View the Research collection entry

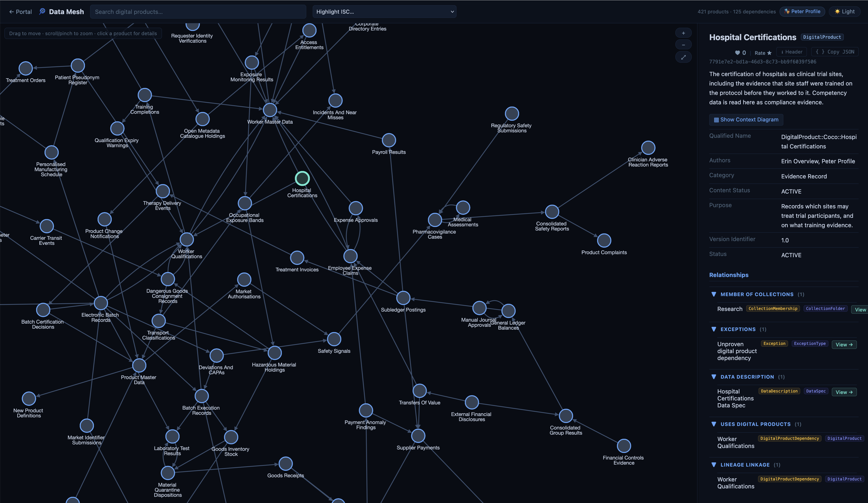(860, 309)
